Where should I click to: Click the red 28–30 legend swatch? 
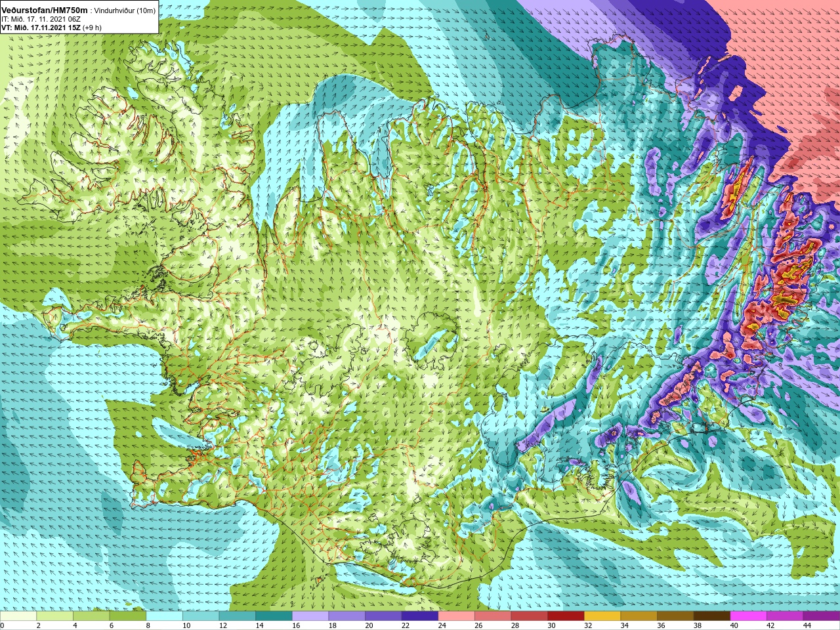click(x=530, y=616)
